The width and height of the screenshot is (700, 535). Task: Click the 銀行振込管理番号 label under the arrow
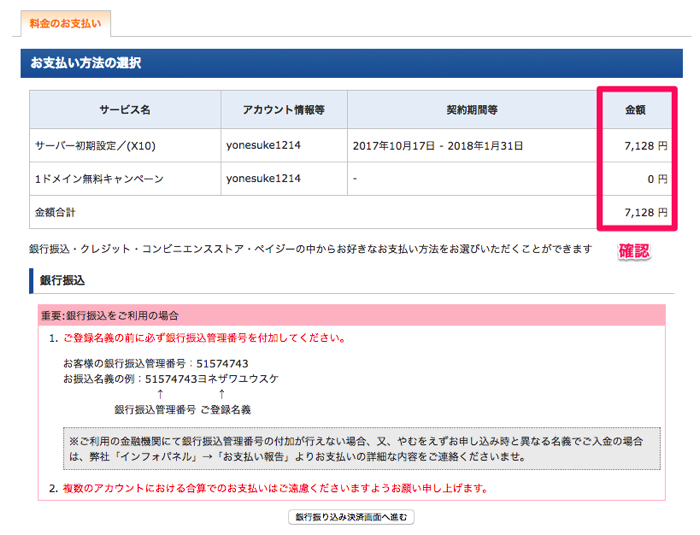tap(155, 410)
